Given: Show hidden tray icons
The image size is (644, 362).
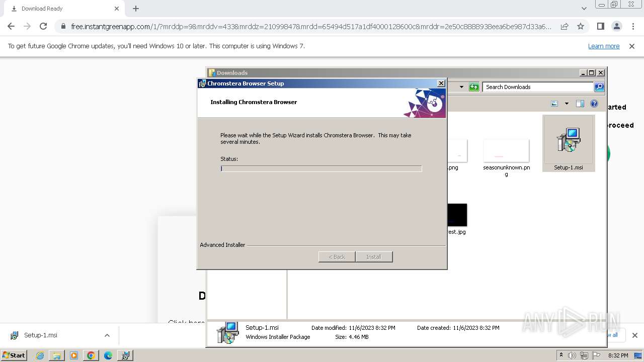Looking at the screenshot, I should [561, 355].
